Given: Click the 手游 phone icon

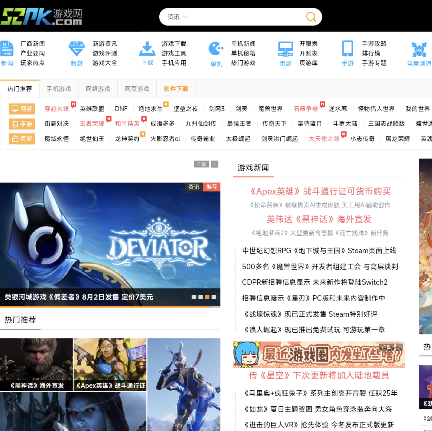Looking at the screenshot, I should pos(348,49).
